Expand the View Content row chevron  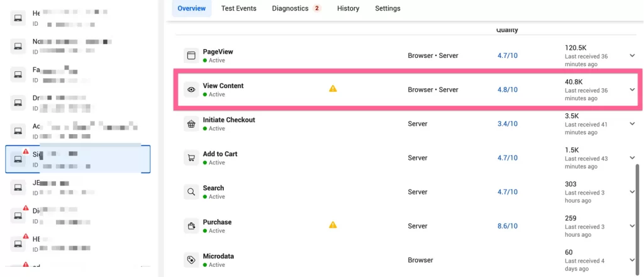pyautogui.click(x=632, y=89)
